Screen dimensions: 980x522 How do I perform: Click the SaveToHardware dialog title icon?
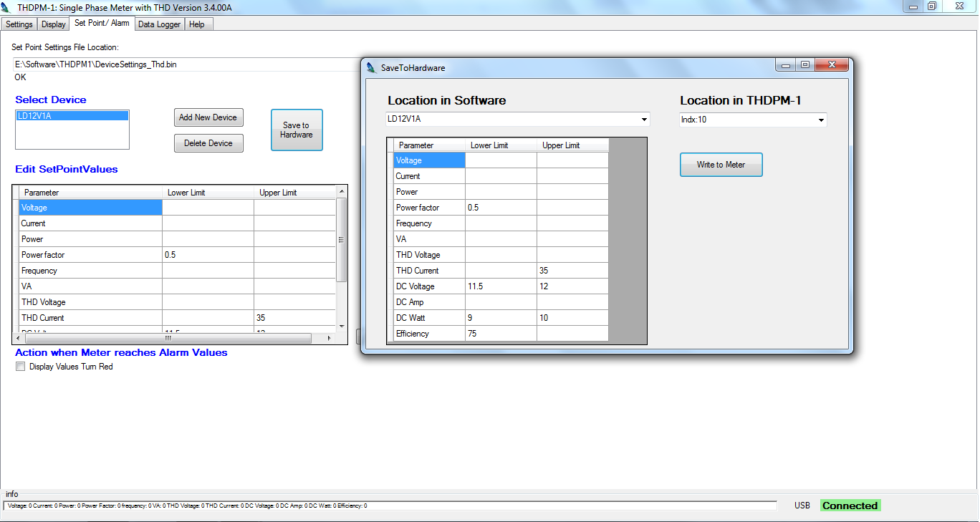pos(371,68)
